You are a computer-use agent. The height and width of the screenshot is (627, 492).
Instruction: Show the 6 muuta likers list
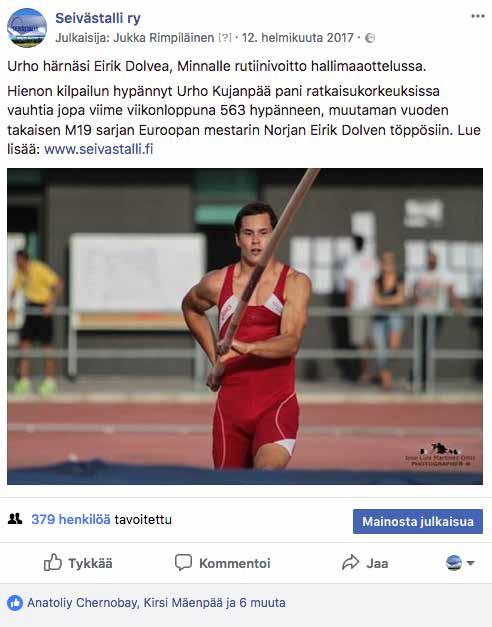pyautogui.click(x=262, y=603)
